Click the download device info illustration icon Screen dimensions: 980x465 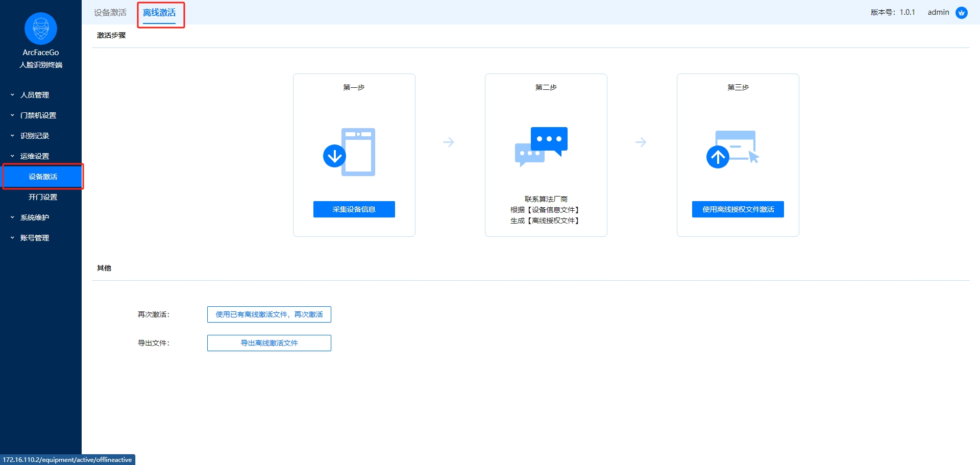point(349,152)
